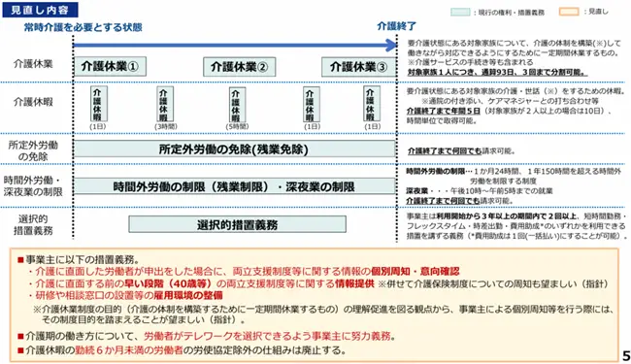The width and height of the screenshot is (631, 364).
Task: Click the left row label 介護休業
Action: (33, 63)
